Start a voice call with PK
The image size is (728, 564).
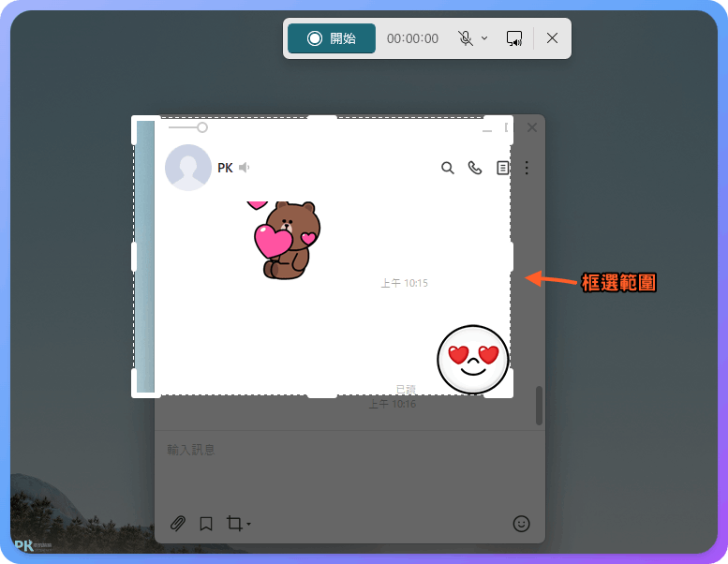coord(474,168)
